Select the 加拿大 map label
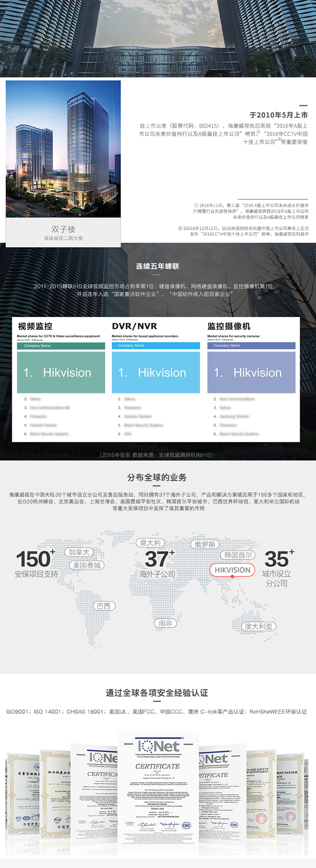 [x=79, y=552]
